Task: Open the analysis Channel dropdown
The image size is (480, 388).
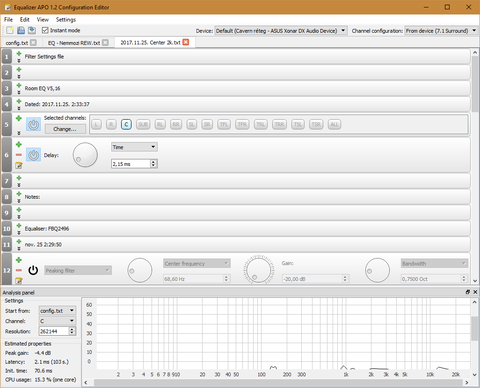Action: pyautogui.click(x=57, y=321)
